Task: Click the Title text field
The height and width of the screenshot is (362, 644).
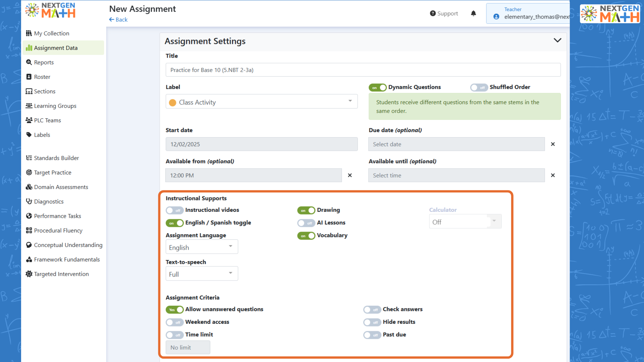Action: click(363, 70)
